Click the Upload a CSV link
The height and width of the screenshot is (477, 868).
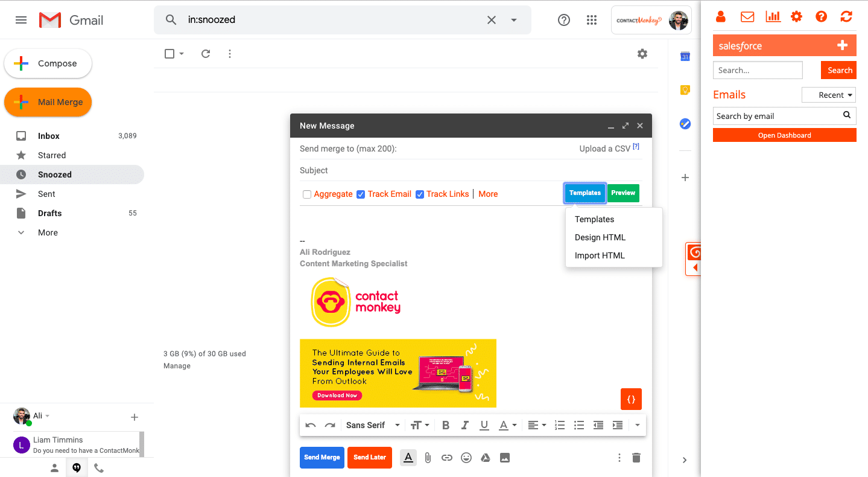pos(606,148)
